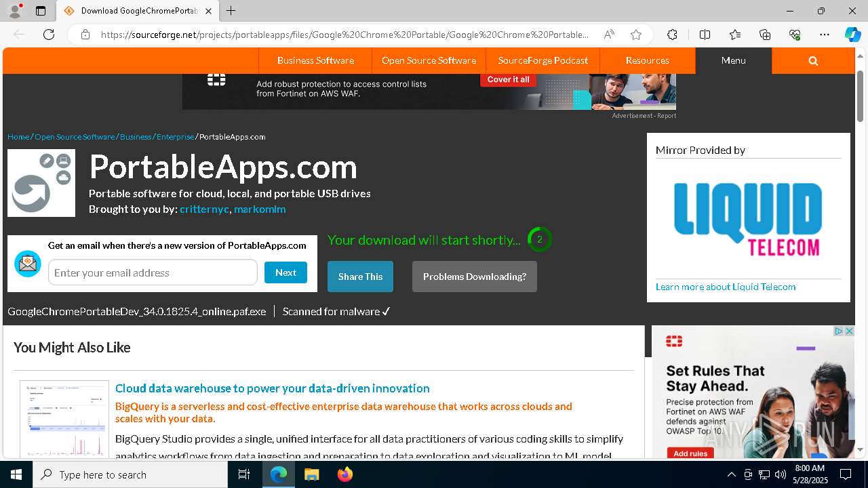The image size is (868, 488).
Task: Click the taskbar search box
Action: [x=130, y=474]
